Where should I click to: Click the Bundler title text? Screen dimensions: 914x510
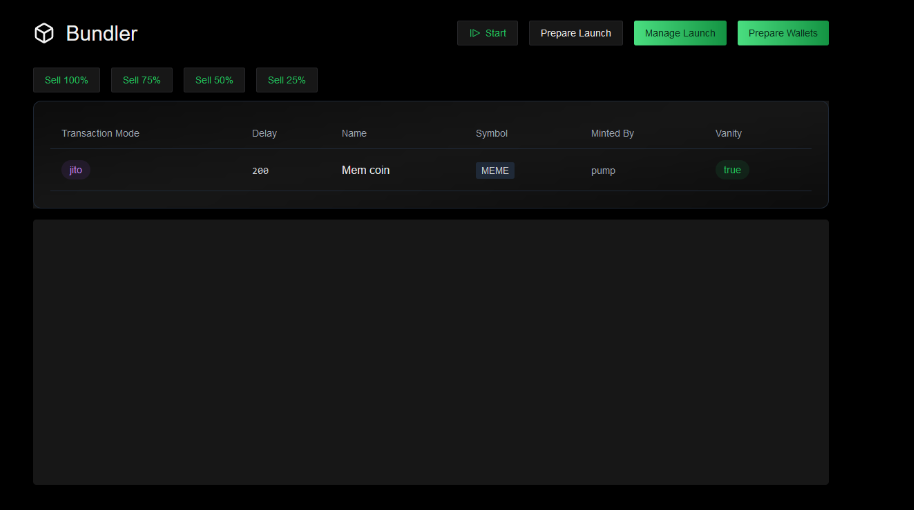click(101, 33)
